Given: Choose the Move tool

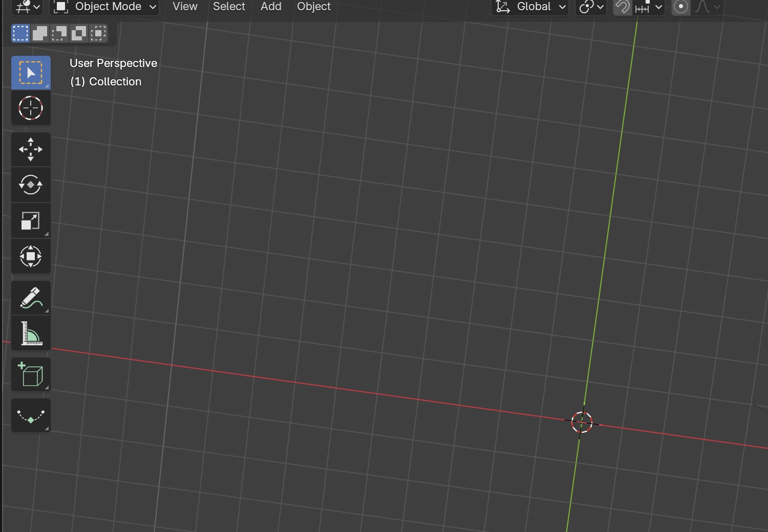Looking at the screenshot, I should click(x=31, y=149).
